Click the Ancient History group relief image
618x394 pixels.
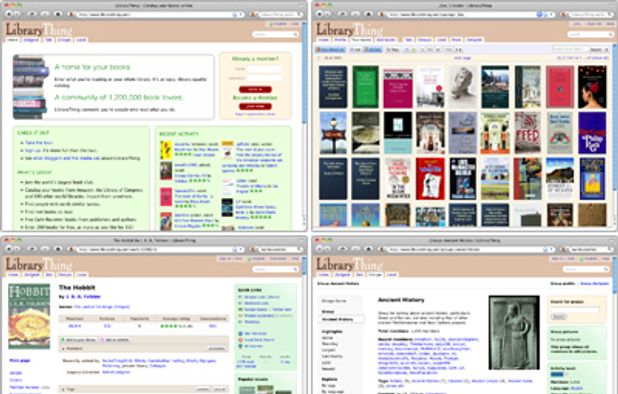point(514,333)
